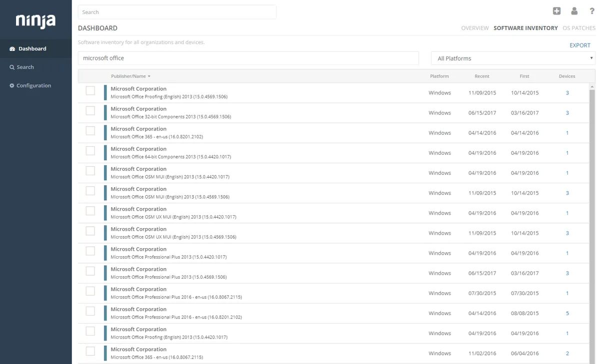Screen dimensions: 600x364
Task: Click the Search magnifier icon in sidebar
Action: coord(12,67)
